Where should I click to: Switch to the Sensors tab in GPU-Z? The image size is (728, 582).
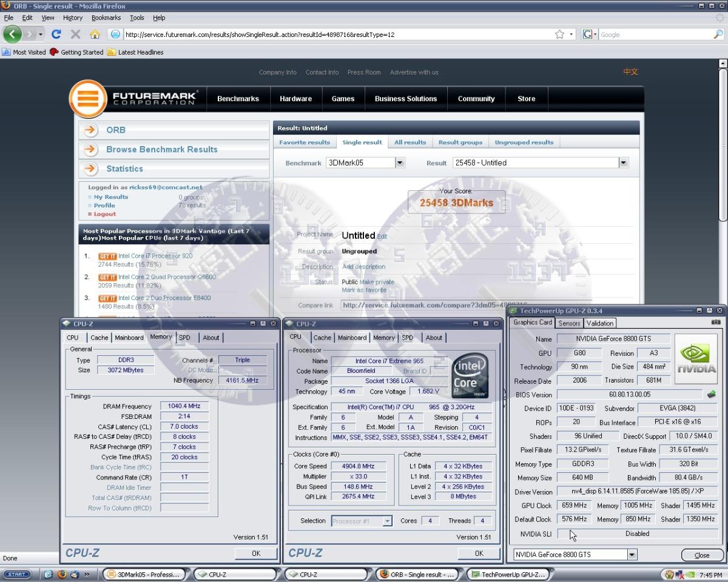(569, 323)
